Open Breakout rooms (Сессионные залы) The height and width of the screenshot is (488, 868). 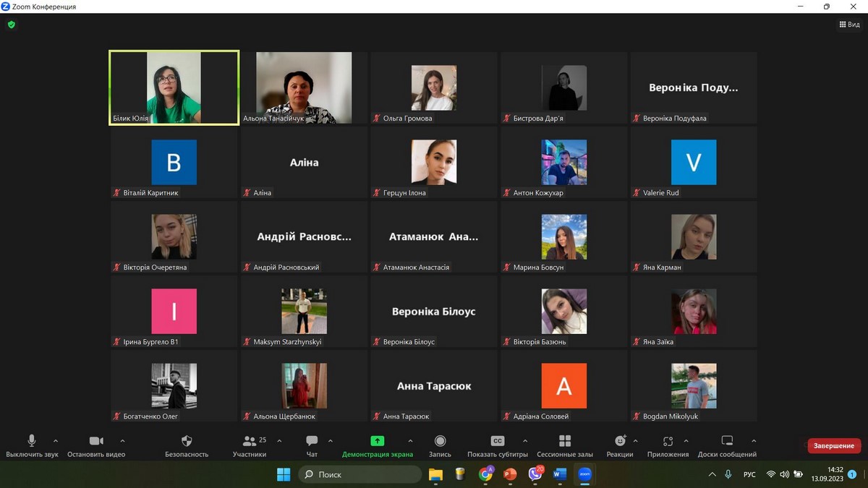[x=565, y=441]
